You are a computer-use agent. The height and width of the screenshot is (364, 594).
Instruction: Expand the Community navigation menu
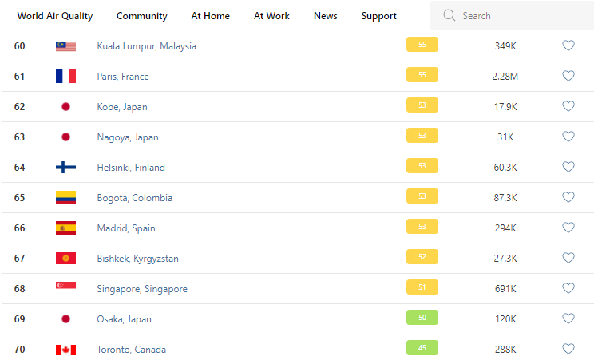coord(142,16)
